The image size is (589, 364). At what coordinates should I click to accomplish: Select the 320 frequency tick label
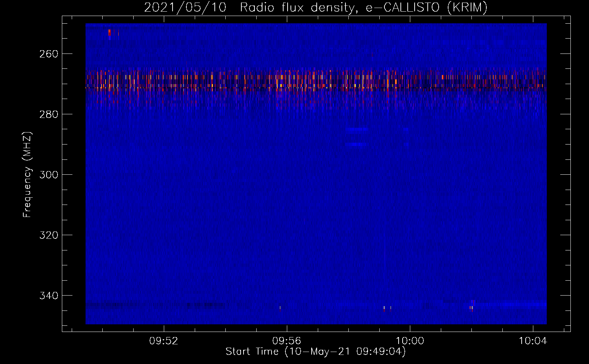coord(49,235)
